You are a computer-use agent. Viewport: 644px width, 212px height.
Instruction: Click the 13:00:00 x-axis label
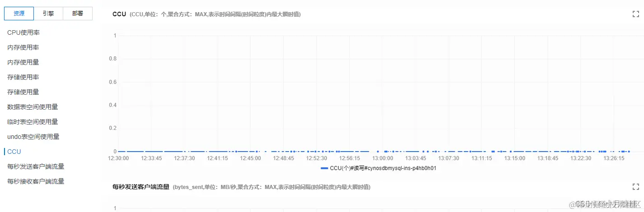tap(383, 158)
